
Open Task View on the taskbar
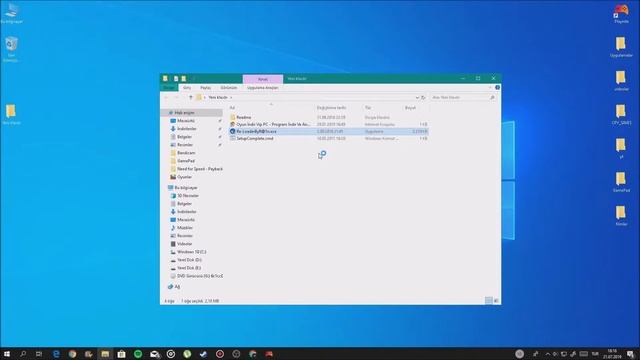[39, 354]
